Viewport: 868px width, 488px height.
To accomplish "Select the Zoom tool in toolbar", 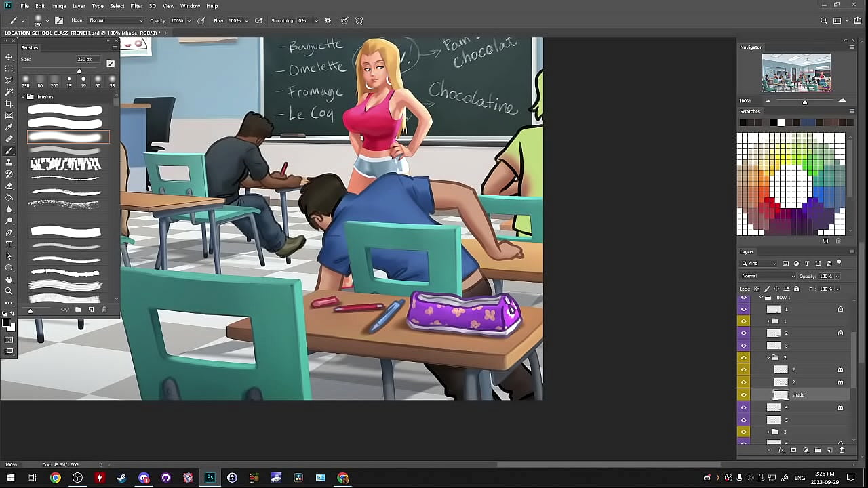I will click(9, 291).
